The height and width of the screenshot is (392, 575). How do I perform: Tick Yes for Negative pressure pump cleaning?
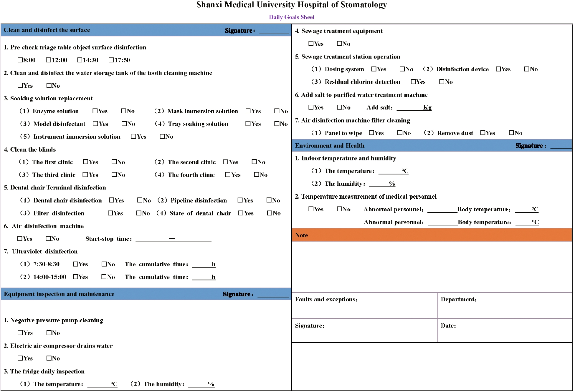pyautogui.click(x=20, y=333)
